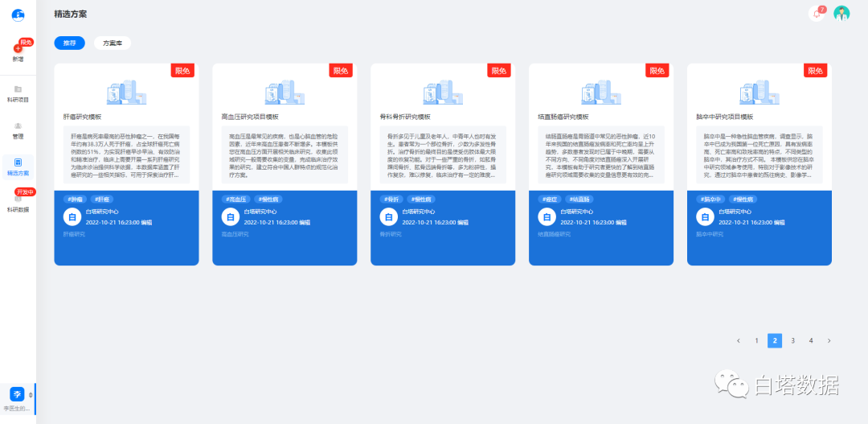Click the 肝癌研究模板 illustration icon
868x424 pixels.
click(126, 92)
